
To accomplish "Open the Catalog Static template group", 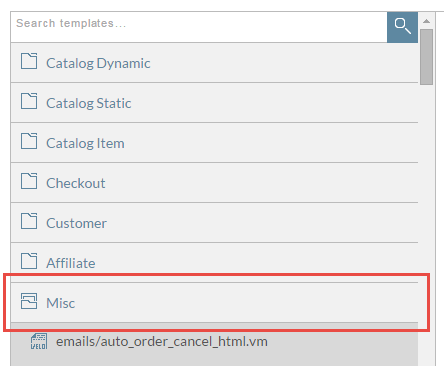I will tap(89, 103).
